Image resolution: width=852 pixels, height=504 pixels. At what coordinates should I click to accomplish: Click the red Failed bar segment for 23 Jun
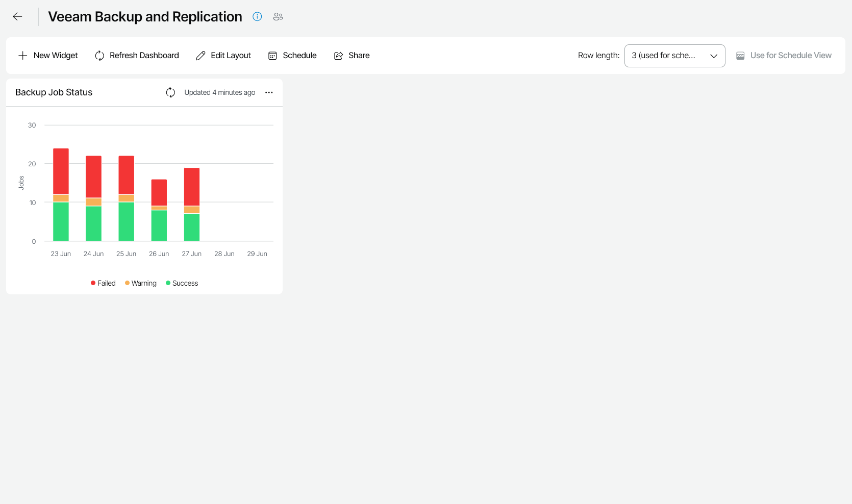click(61, 171)
